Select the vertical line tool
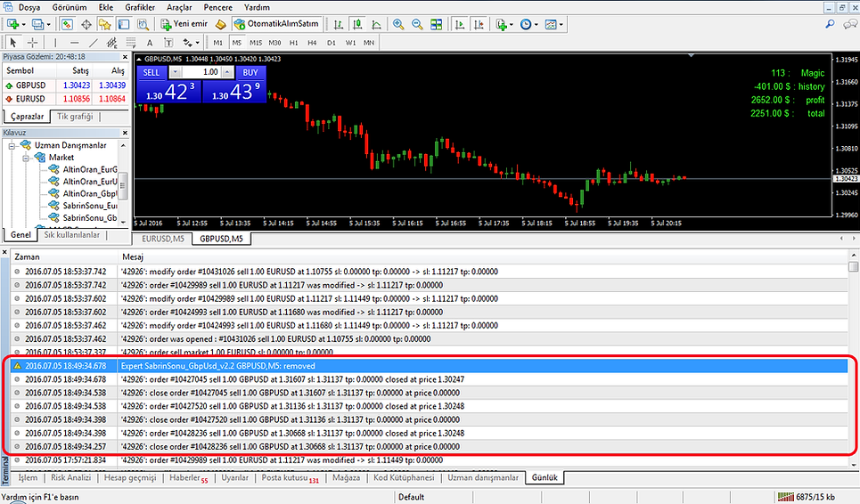 tap(55, 42)
